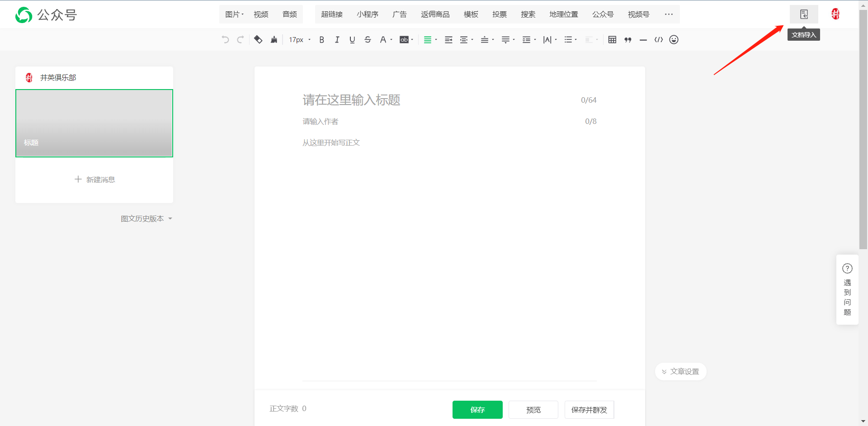Viewport: 868px width, 426px height.
Task: Open the 图文历史版本 dropdown
Action: [x=146, y=218]
